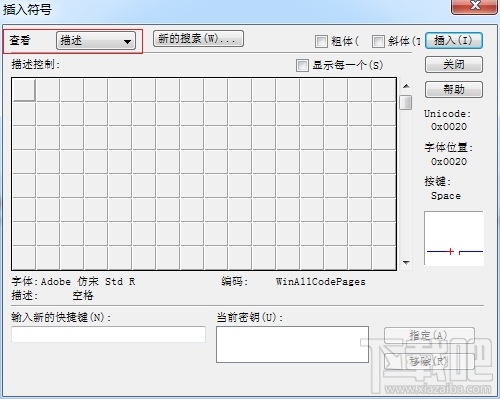
Task: Click the 帮助 button
Action: (454, 89)
